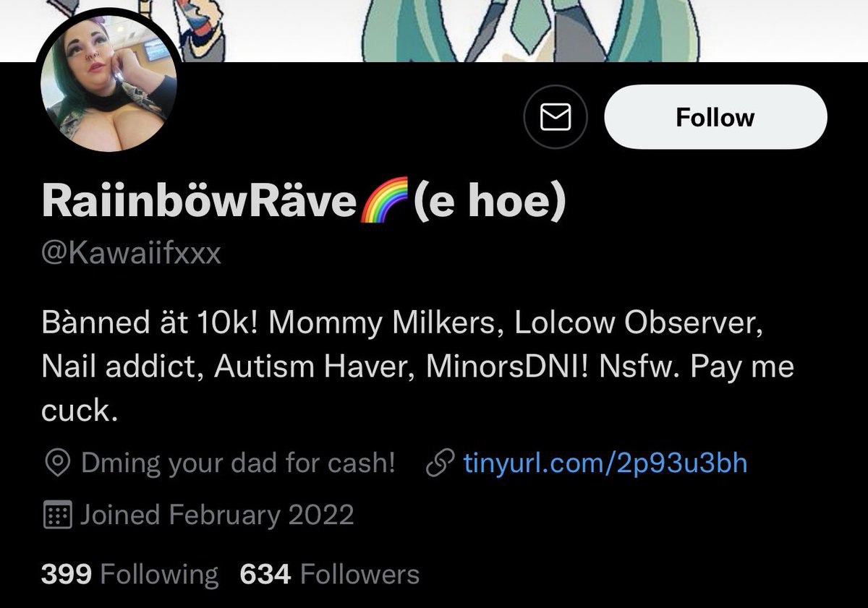Click the calendar icon beside Joined date
The width and height of the screenshot is (868, 608).
[57, 515]
